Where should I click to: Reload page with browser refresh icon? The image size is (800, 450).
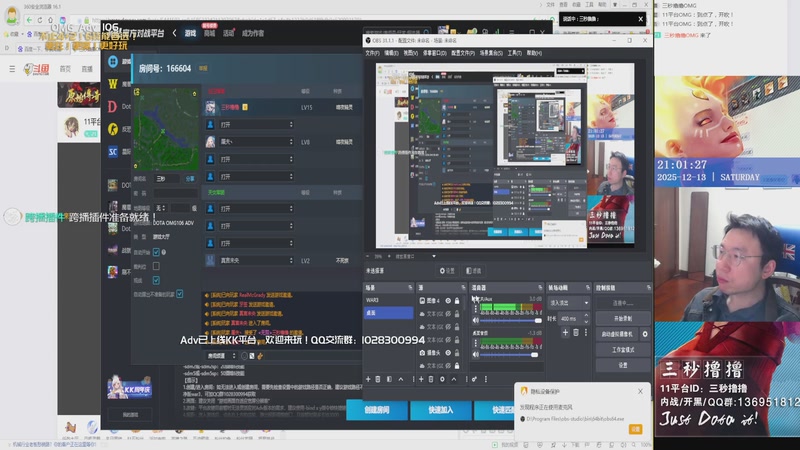point(39,20)
